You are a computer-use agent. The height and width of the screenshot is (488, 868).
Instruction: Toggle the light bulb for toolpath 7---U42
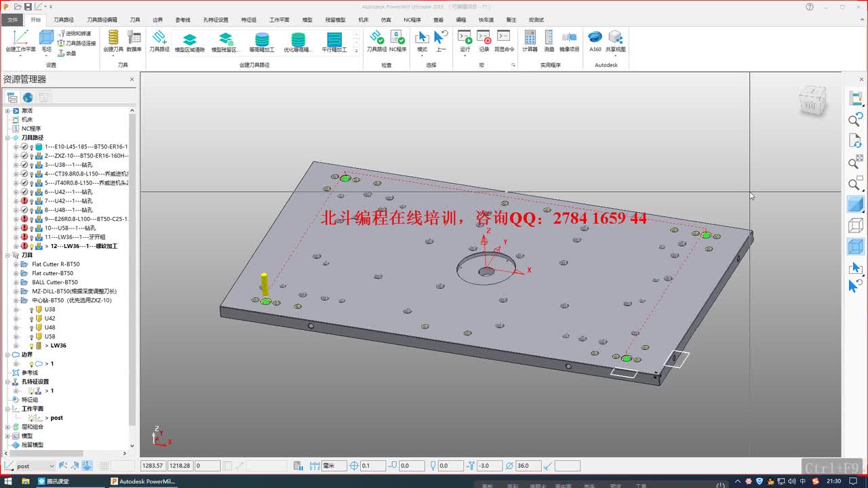31,201
